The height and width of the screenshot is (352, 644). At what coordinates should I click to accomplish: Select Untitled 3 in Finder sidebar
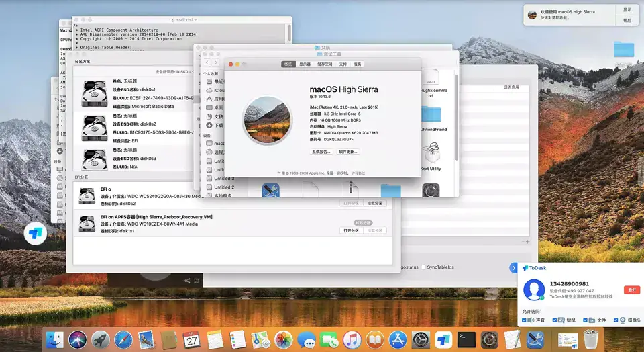click(224, 179)
